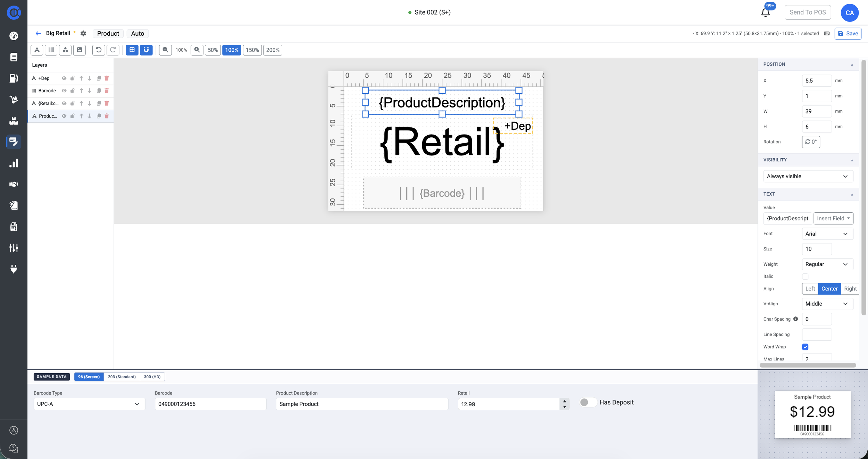Screen dimensions: 868x459
Task: Select 203 (Standard) resolution tab
Action: coord(122,377)
